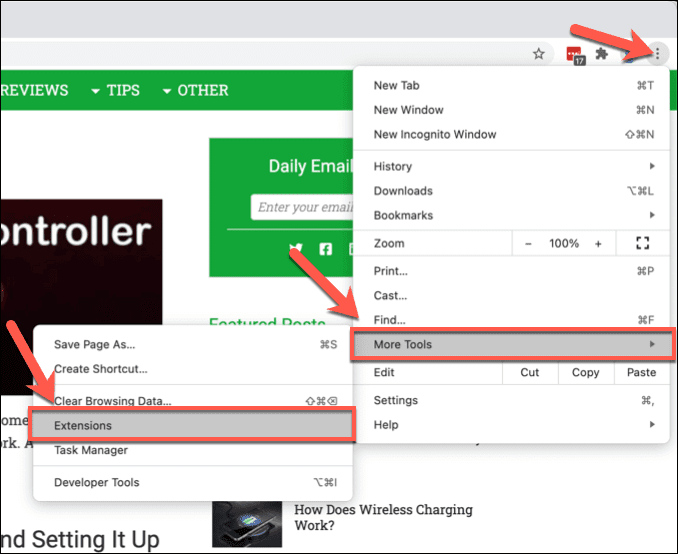This screenshot has width=678, height=554.
Task: Increase zoom with the plus button
Action: click(x=598, y=243)
